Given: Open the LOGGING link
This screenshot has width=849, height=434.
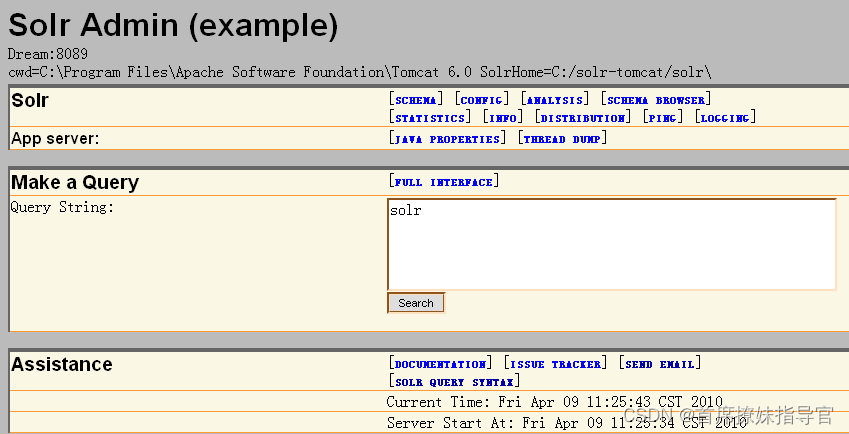Looking at the screenshot, I should click(725, 118).
